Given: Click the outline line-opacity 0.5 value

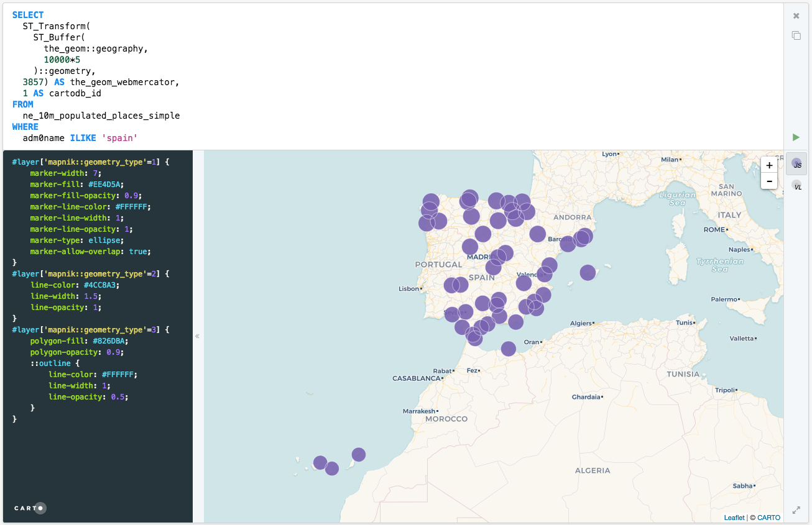Looking at the screenshot, I should click(x=118, y=396).
